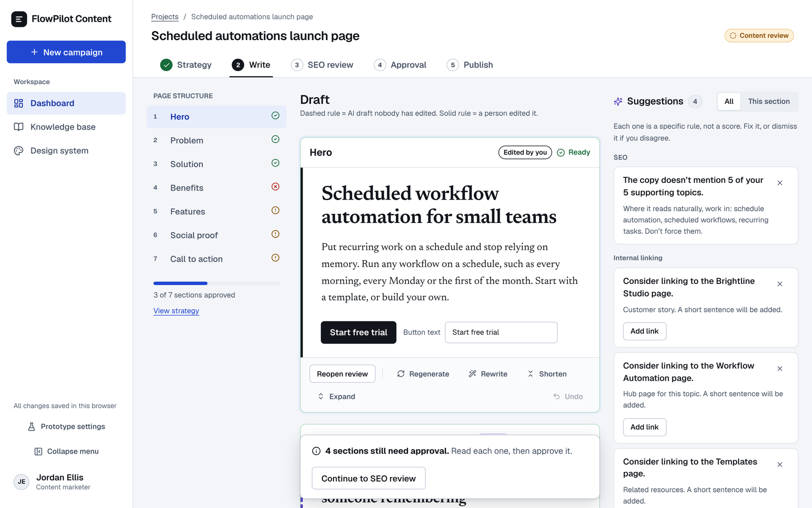Click Regenerate for the Hero section
The width and height of the screenshot is (812, 508).
pyautogui.click(x=423, y=374)
